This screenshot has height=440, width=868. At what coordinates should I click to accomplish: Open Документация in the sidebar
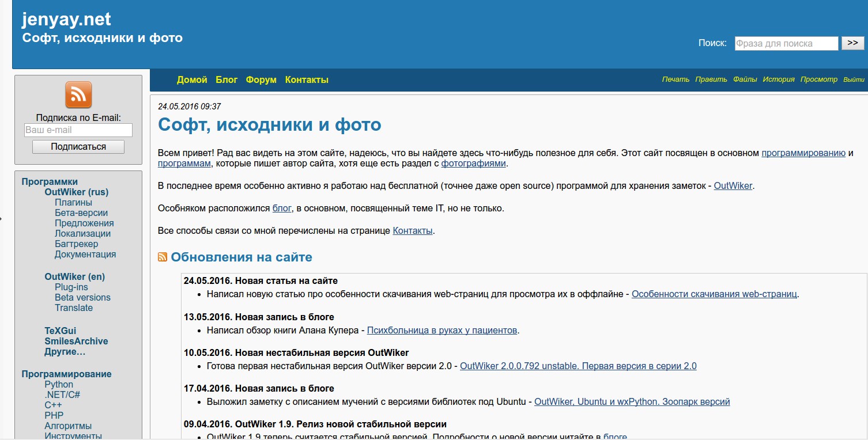pos(85,255)
